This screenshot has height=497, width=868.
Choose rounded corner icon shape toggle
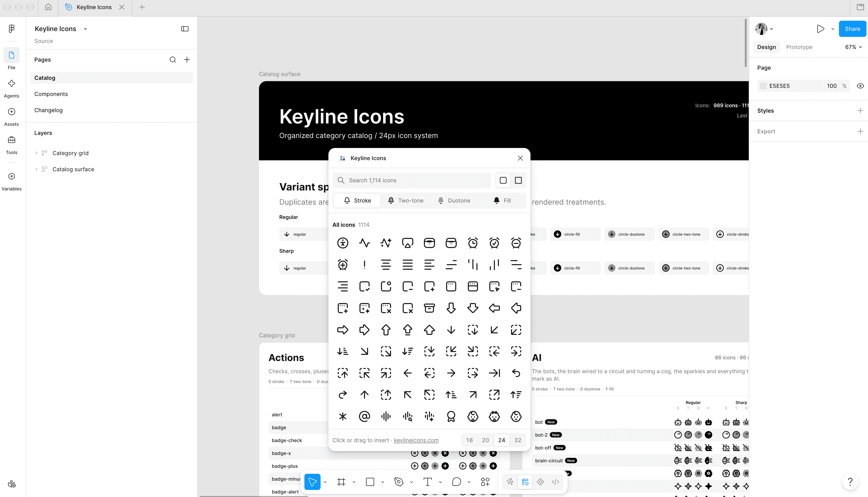pyautogui.click(x=503, y=180)
